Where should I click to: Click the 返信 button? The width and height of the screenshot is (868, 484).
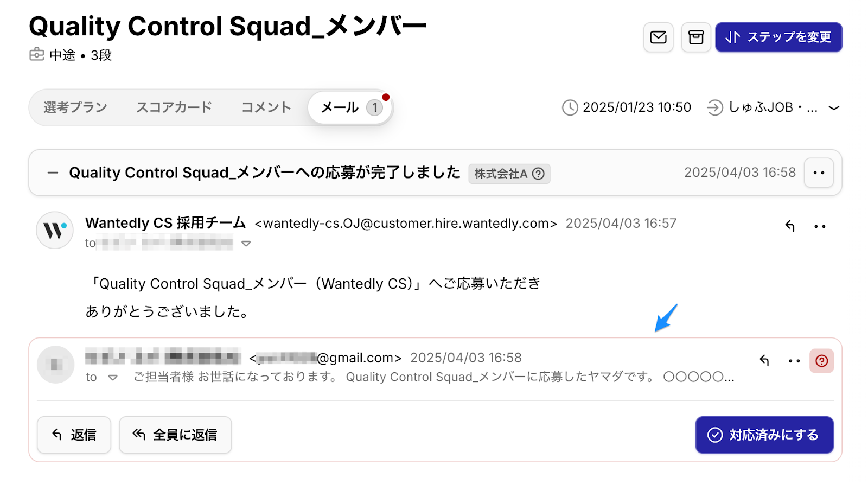(x=74, y=435)
